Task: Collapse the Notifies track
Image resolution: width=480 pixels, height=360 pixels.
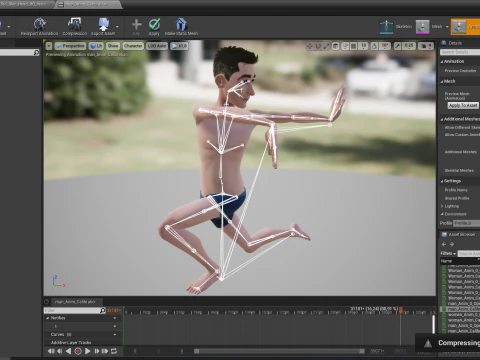Action: click(47, 318)
